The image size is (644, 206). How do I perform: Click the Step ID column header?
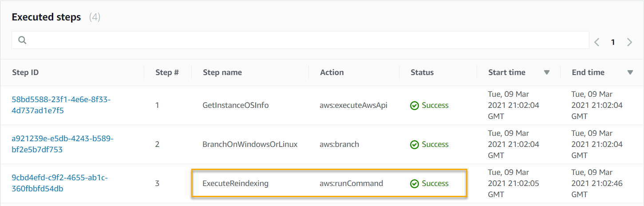25,72
